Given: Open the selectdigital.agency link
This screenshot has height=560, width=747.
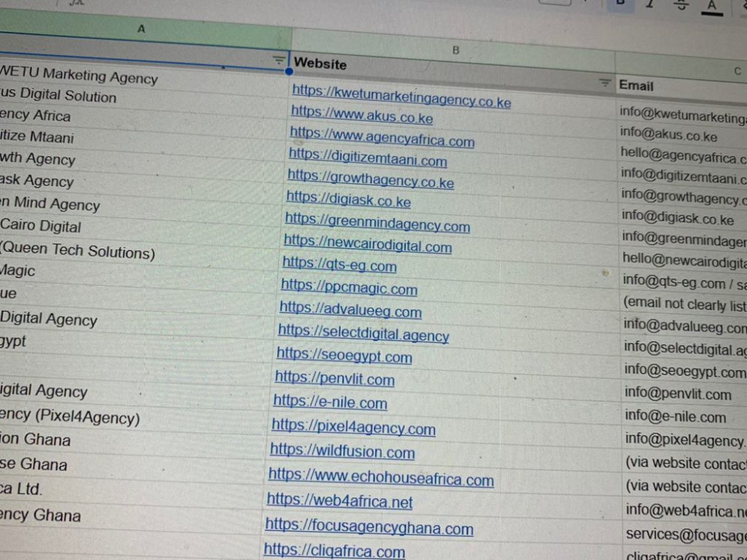Looking at the screenshot, I should (x=364, y=332).
